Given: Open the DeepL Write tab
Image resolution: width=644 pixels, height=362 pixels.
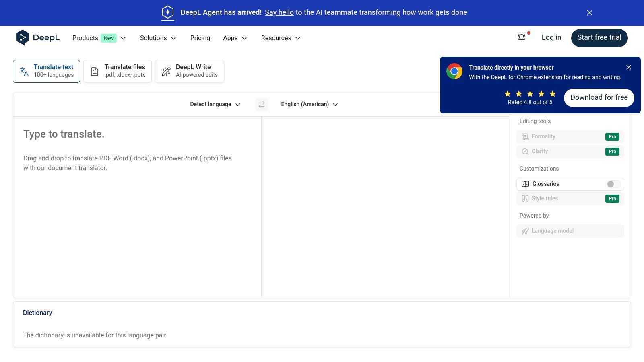Looking at the screenshot, I should pyautogui.click(x=190, y=71).
